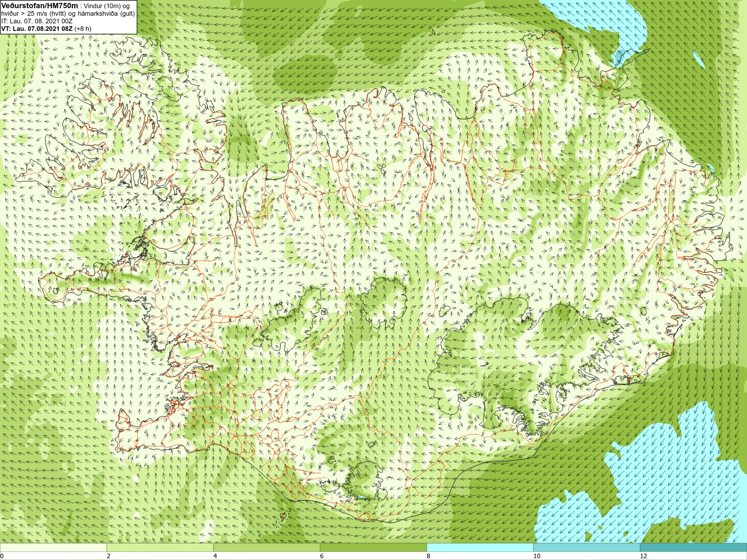Click the 4–6 m/s green legend swatch
The image size is (747, 560).
pos(267,548)
